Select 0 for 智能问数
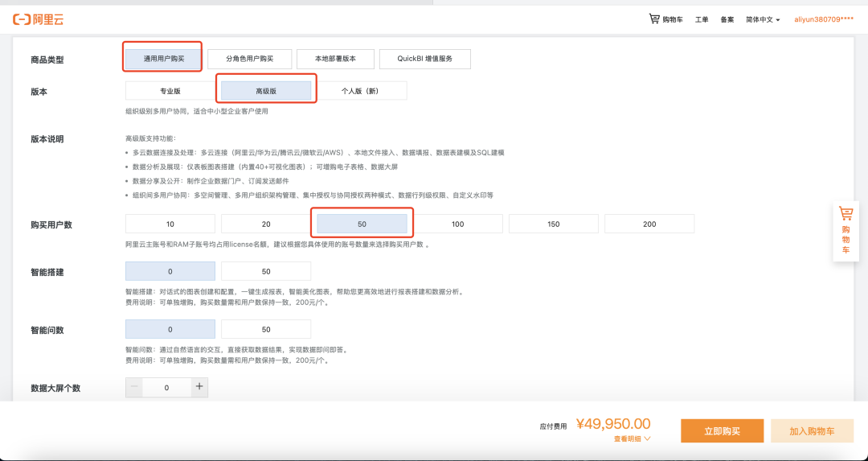The width and height of the screenshot is (868, 461). [170, 329]
